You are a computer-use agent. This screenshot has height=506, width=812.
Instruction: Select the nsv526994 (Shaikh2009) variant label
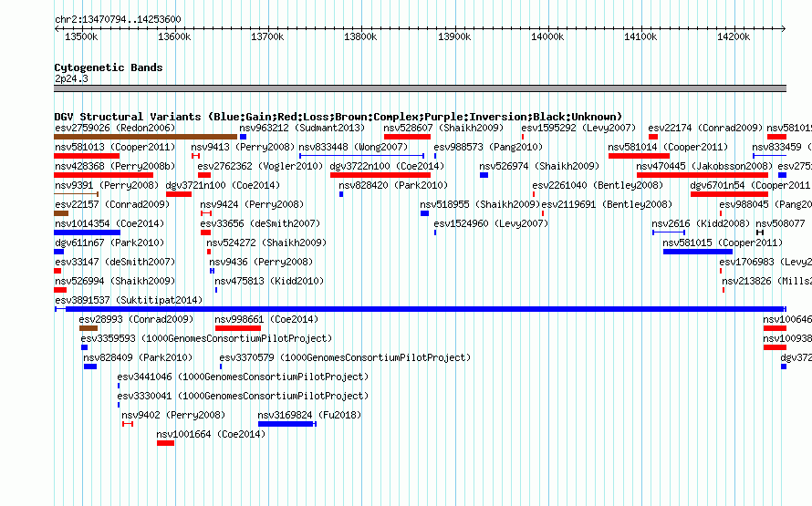point(115,281)
